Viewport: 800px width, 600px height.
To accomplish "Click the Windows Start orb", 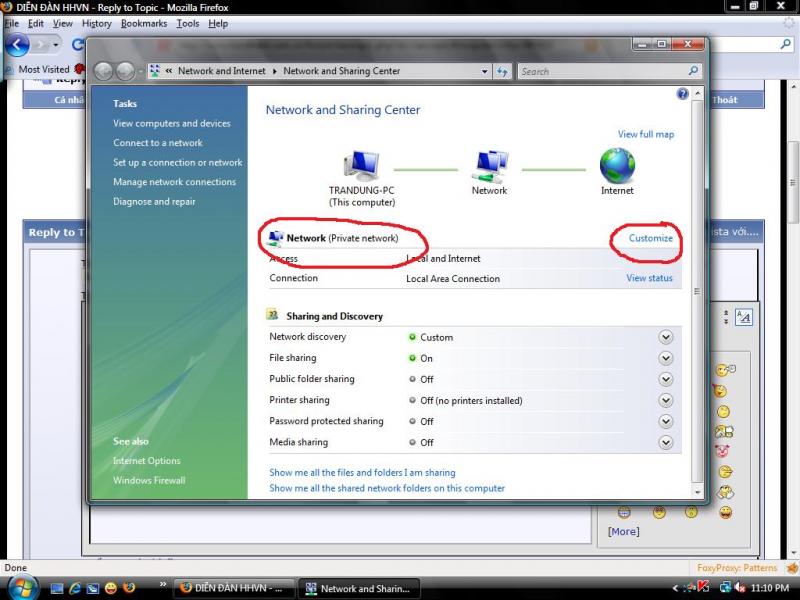I will click(x=21, y=586).
